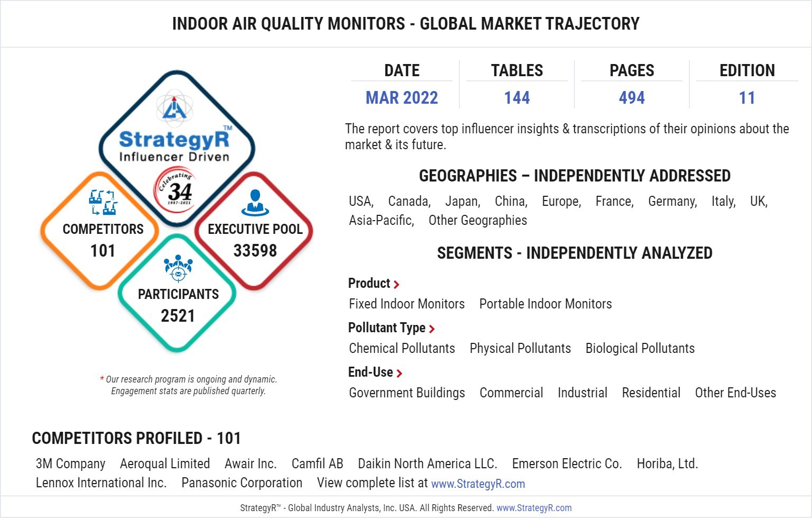
Task: Select the Industrial end-use
Action: pyautogui.click(x=583, y=393)
